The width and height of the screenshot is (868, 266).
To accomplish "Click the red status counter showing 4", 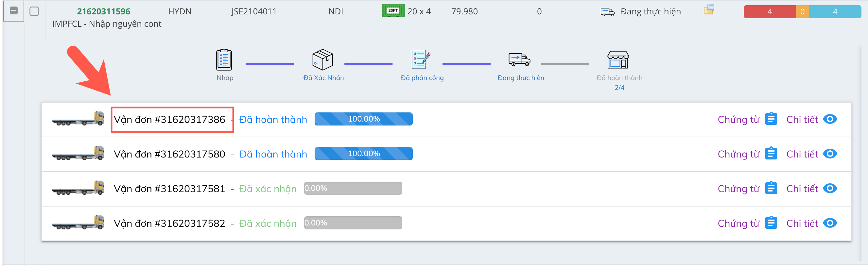I will click(x=769, y=12).
